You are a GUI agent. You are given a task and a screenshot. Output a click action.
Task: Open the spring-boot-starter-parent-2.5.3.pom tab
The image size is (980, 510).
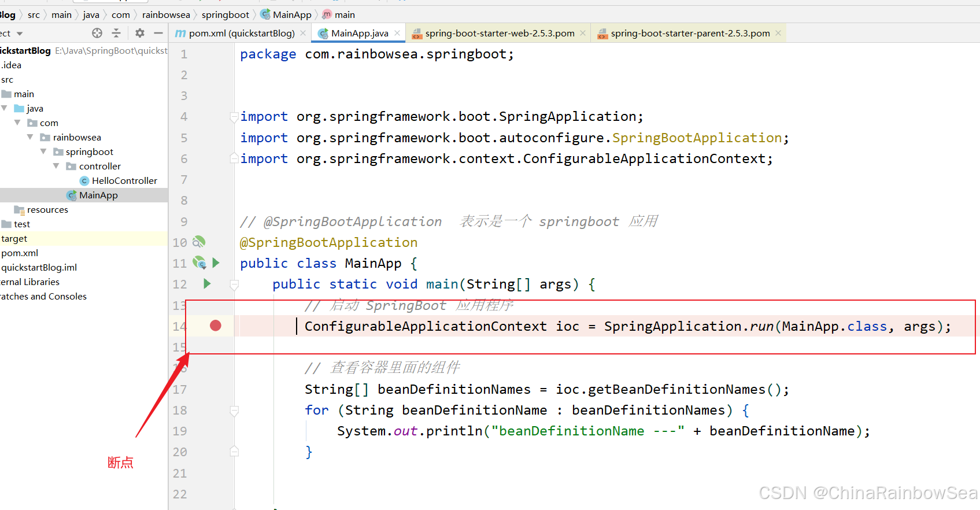(689, 33)
